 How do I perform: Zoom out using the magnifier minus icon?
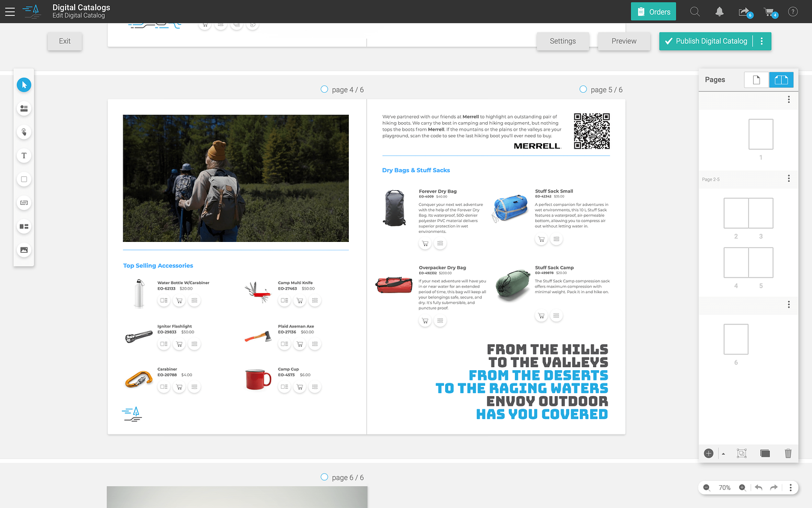coord(705,488)
